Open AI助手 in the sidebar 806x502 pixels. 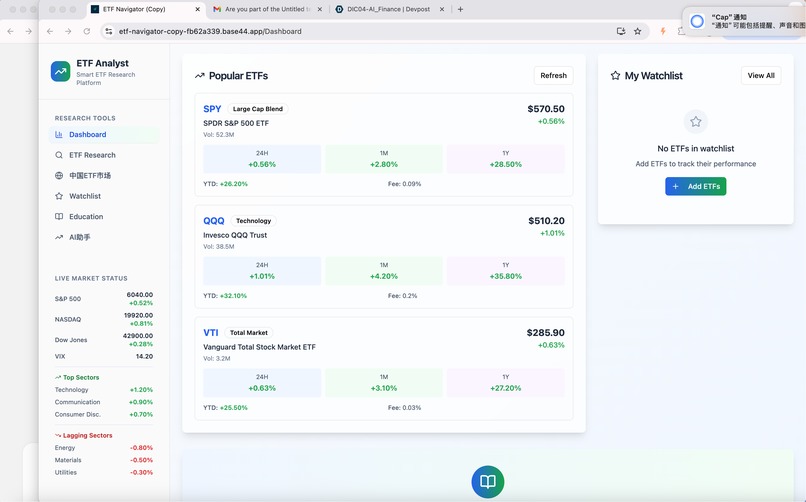104,237
